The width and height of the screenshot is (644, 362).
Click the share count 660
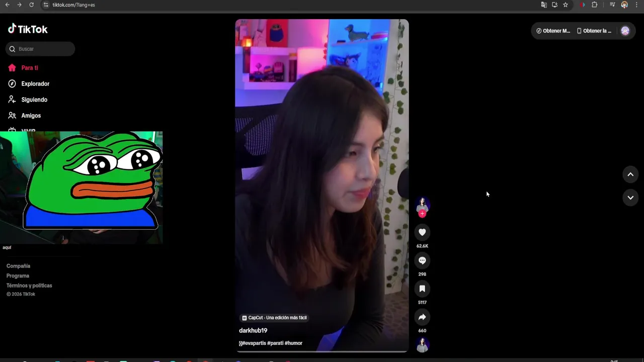(x=422, y=330)
